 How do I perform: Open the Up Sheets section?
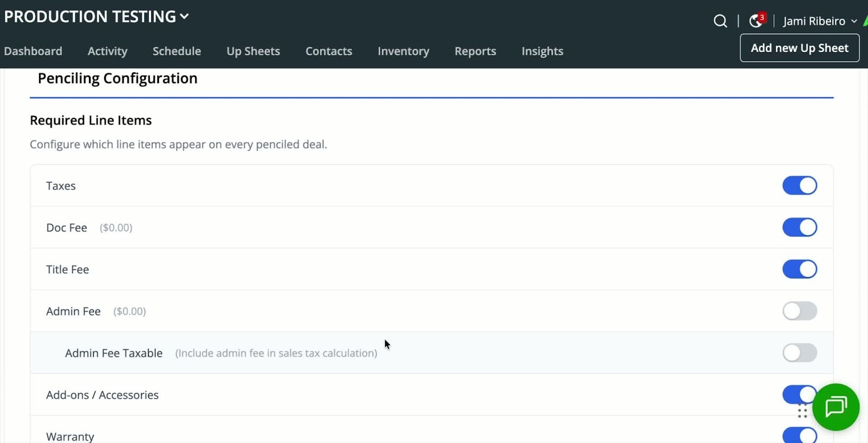tap(253, 51)
